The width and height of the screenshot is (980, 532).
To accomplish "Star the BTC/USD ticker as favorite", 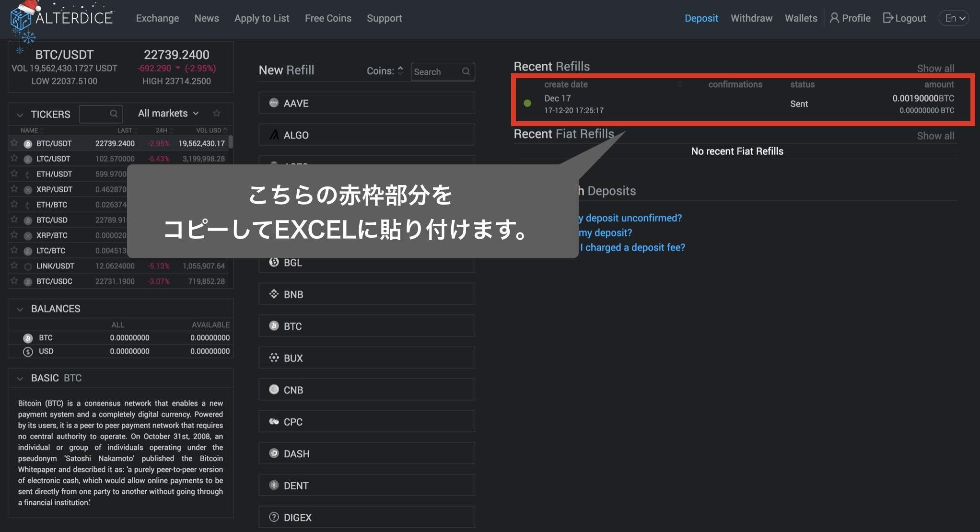I will click(14, 220).
